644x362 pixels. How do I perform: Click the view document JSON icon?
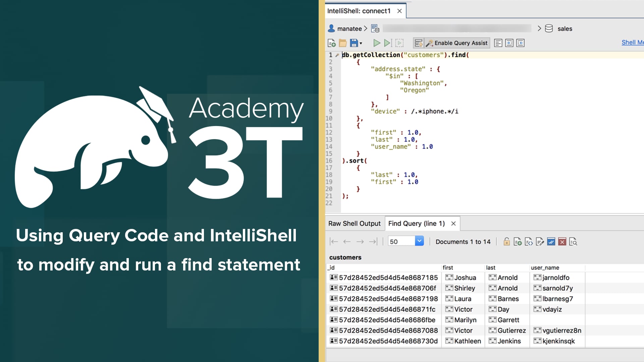(529, 242)
